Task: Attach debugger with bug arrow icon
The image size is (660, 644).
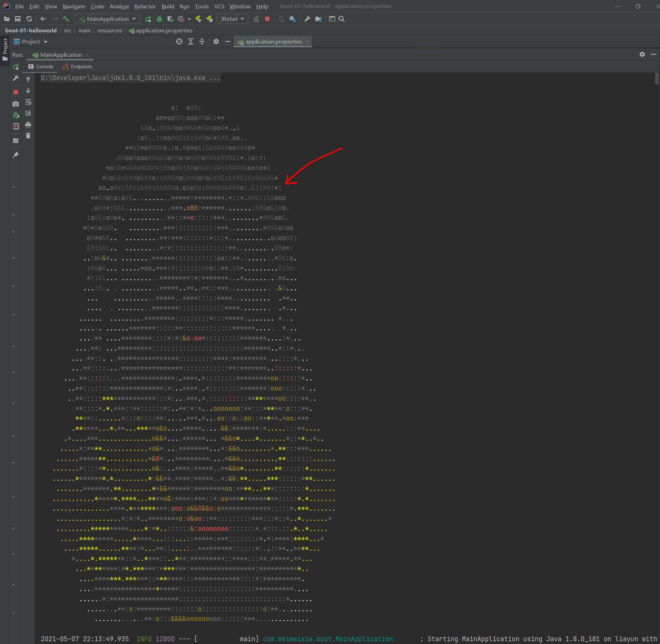Action: tap(16, 115)
